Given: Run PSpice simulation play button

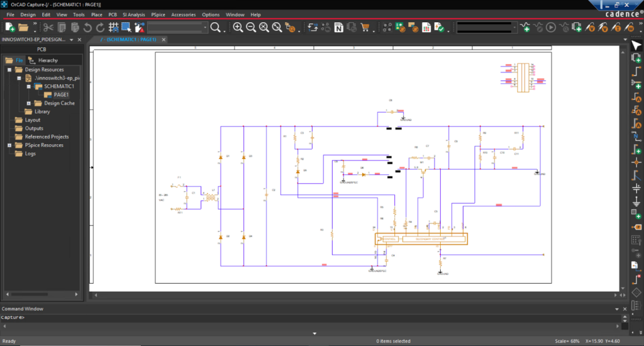Looking at the screenshot, I should (x=551, y=28).
